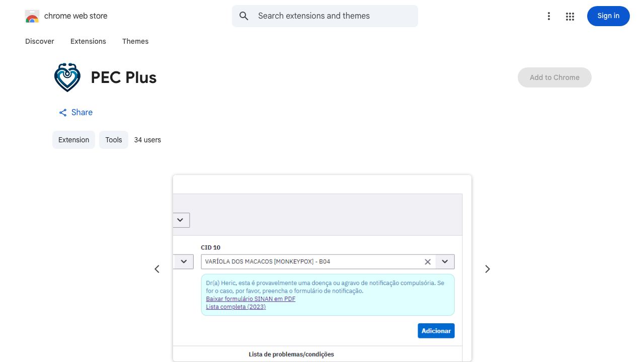
Task: Click the chrome web store title text
Action: point(76,16)
